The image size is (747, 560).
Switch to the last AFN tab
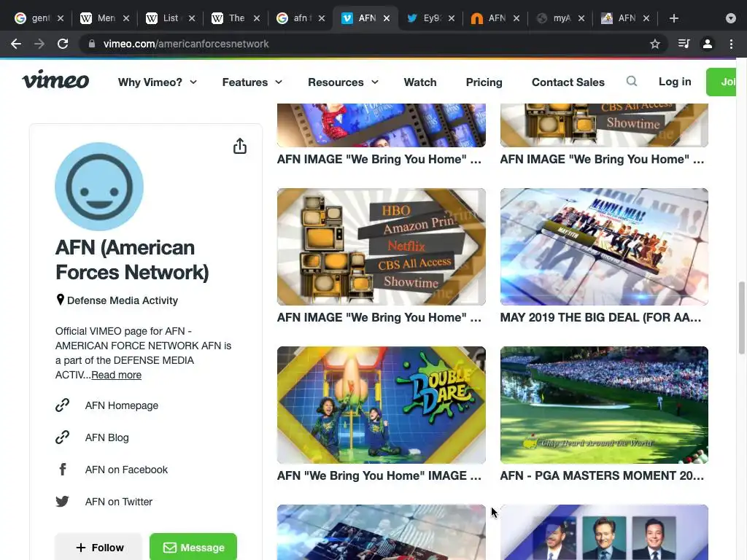tap(625, 18)
